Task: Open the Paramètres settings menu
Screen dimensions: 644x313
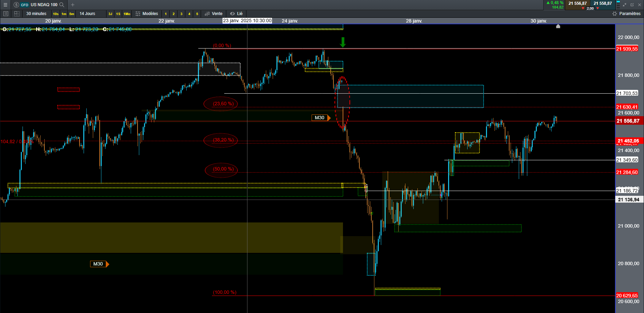Action: pos(627,14)
